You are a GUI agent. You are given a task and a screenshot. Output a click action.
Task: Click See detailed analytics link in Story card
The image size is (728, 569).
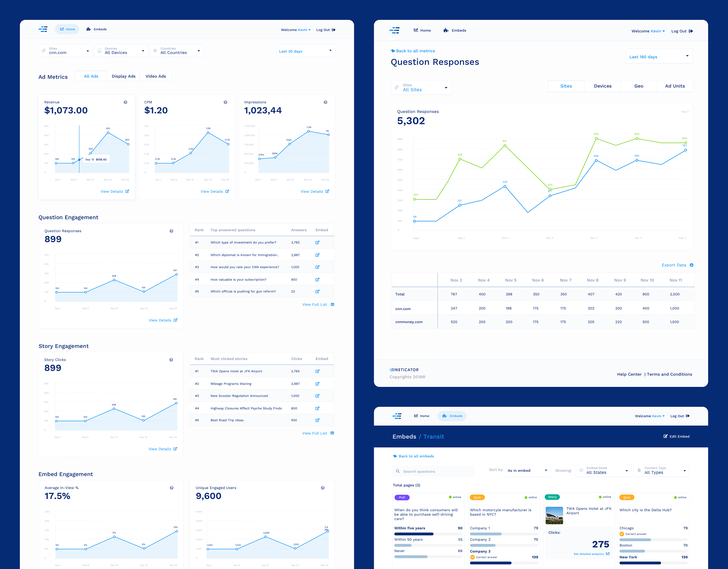(x=591, y=554)
